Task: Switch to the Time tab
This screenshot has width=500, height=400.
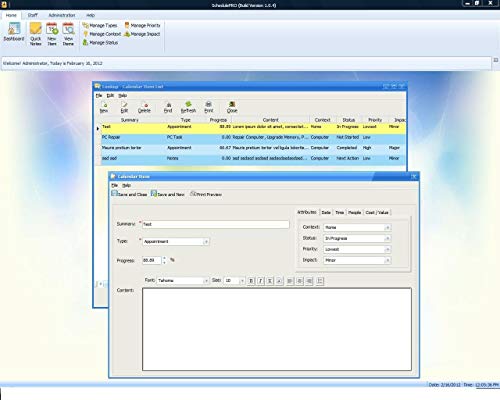Action: point(339,212)
